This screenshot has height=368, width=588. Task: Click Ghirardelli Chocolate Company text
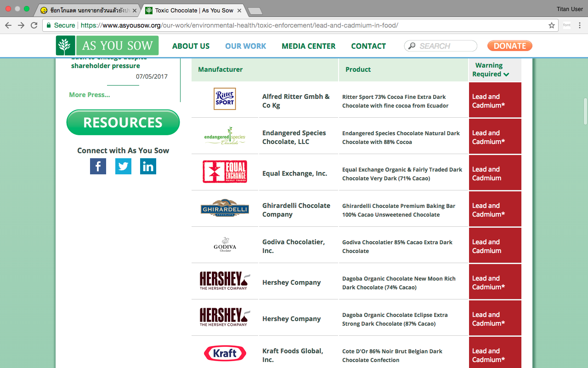(296, 210)
